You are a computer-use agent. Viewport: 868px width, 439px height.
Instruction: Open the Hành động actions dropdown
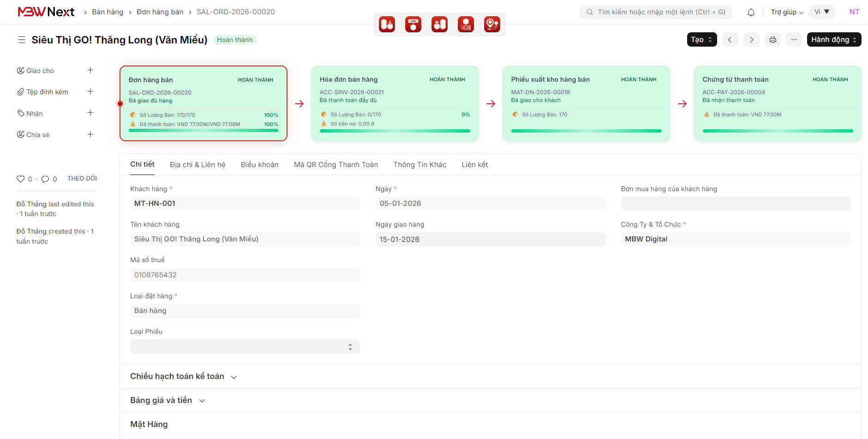pos(833,40)
